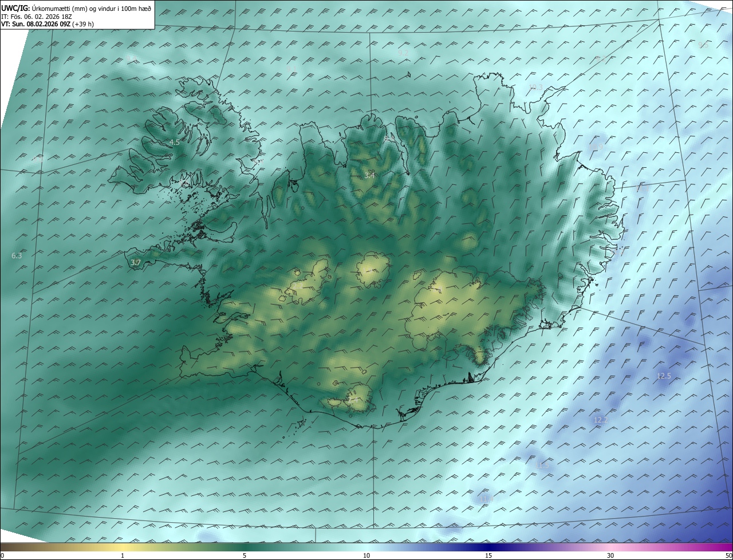Viewport: 733px width, 560px height.
Task: Click the color scale tick labeled 0
Action: point(2,555)
